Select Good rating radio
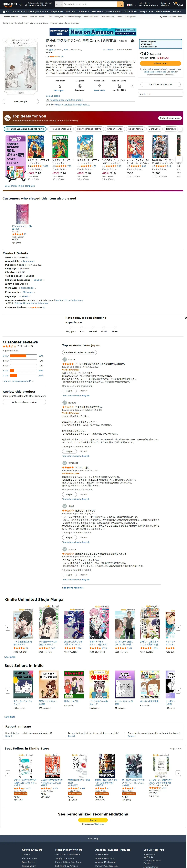The width and height of the screenshot is (187, 868). click(104, 328)
